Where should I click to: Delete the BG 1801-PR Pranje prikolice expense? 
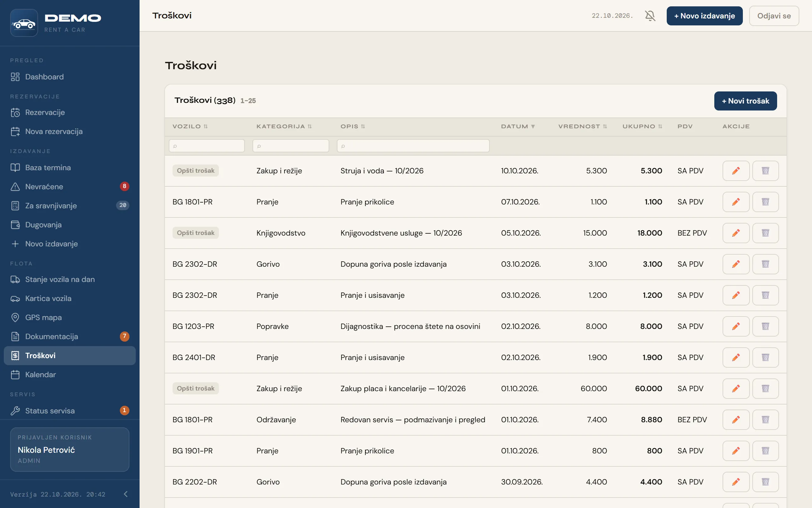tap(765, 202)
